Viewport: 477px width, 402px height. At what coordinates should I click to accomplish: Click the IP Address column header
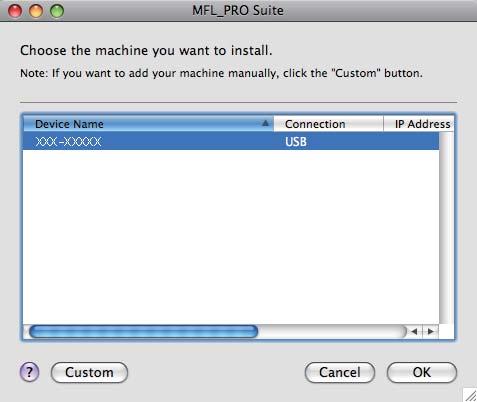tap(419, 124)
